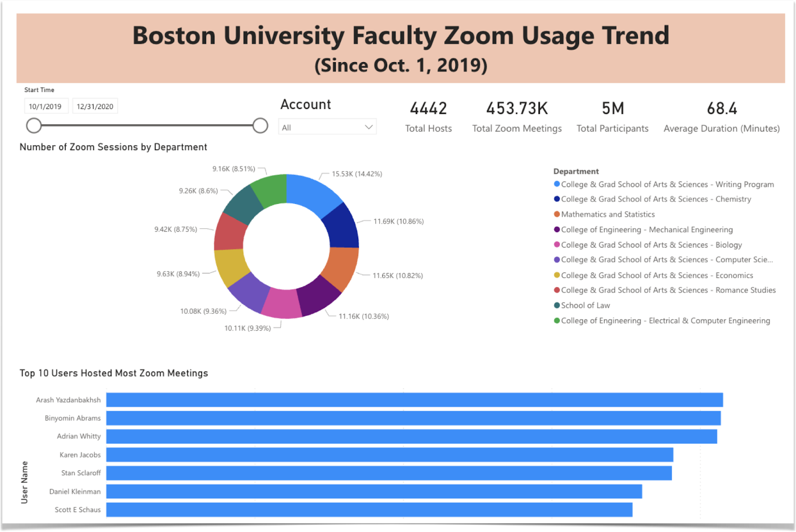Click the 11.69K (10.86%) data label
This screenshot has width=796, height=532.
point(398,221)
